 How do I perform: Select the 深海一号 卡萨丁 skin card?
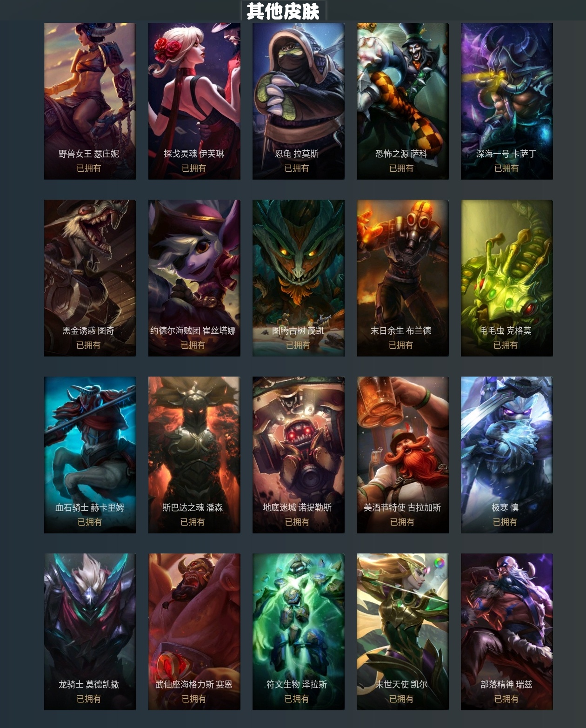(x=507, y=101)
